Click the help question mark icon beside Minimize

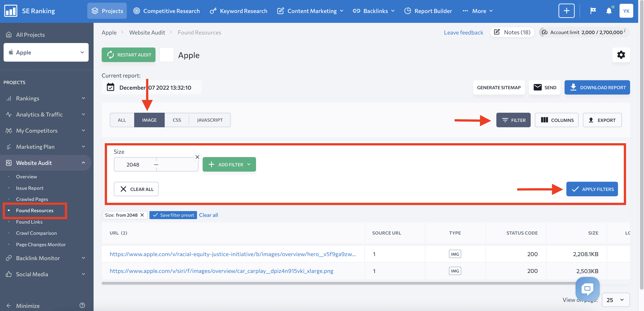[82, 305]
